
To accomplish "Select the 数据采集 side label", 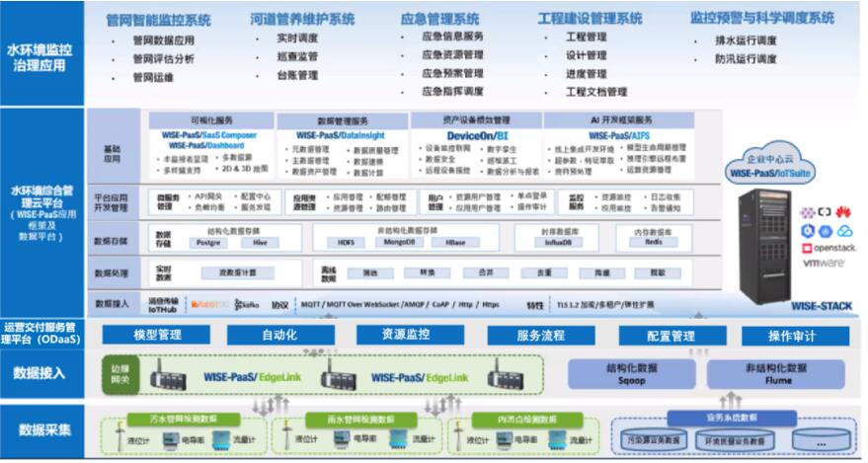I will pos(44,429).
